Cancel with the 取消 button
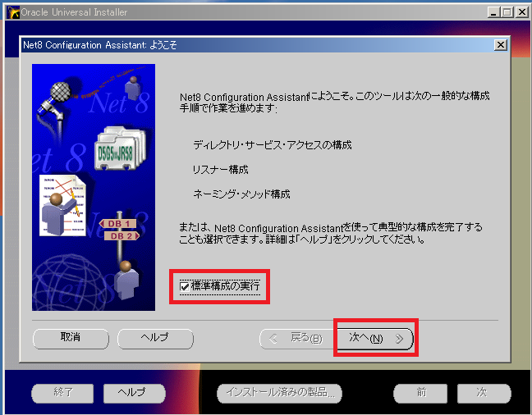Image resolution: width=532 pixels, height=415 pixels. [x=71, y=339]
